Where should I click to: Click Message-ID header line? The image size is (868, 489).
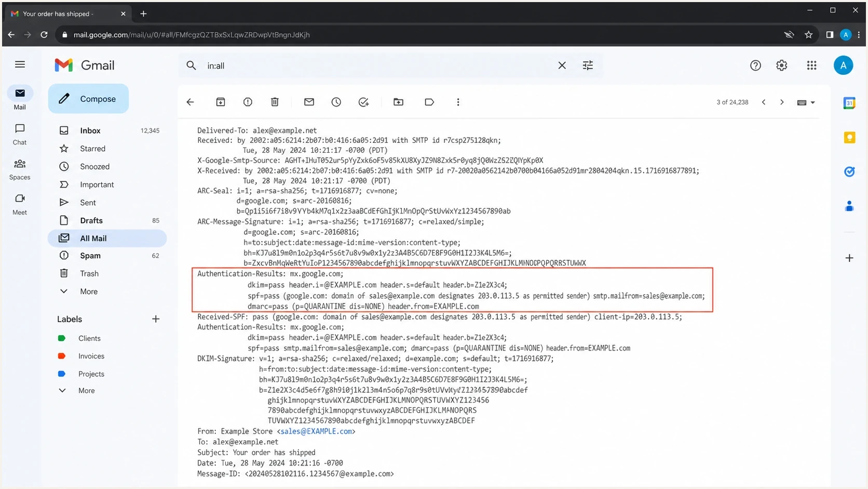295,474
